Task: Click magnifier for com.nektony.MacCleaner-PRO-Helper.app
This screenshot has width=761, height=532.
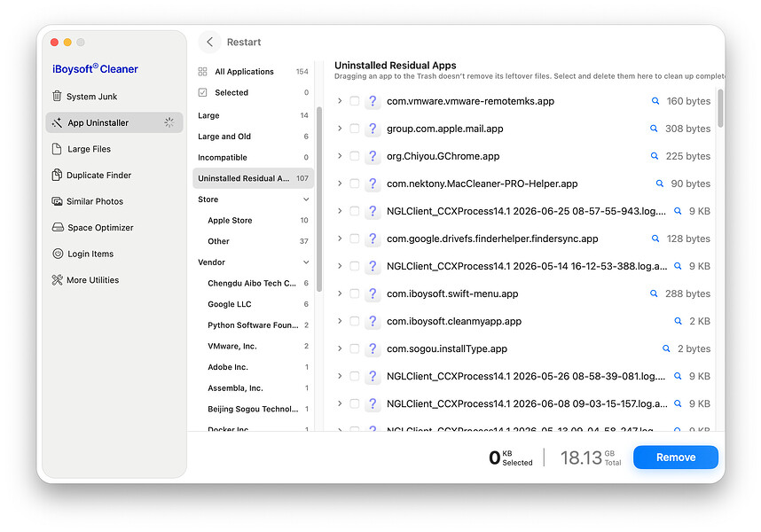Action: (660, 184)
